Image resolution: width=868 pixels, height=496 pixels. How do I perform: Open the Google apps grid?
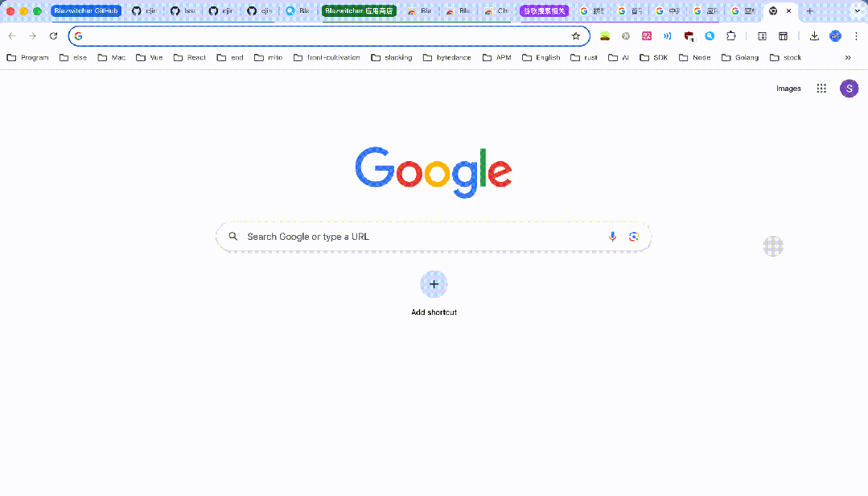pyautogui.click(x=821, y=88)
